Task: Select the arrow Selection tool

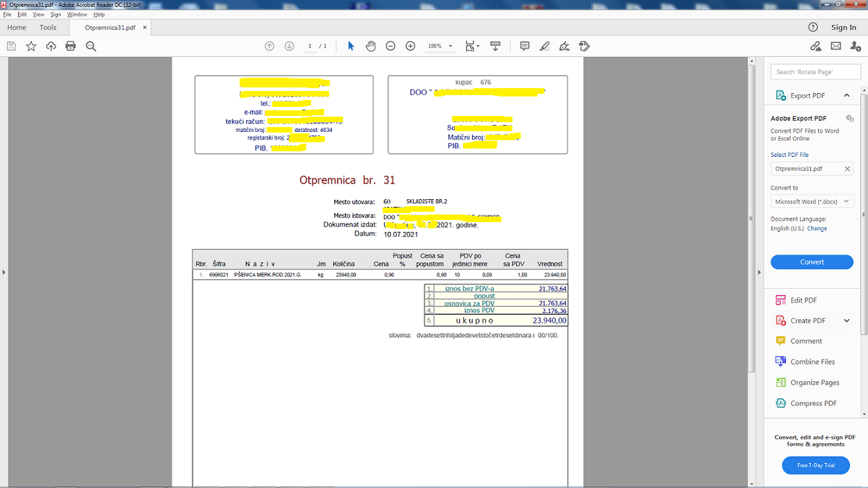Action: [351, 46]
